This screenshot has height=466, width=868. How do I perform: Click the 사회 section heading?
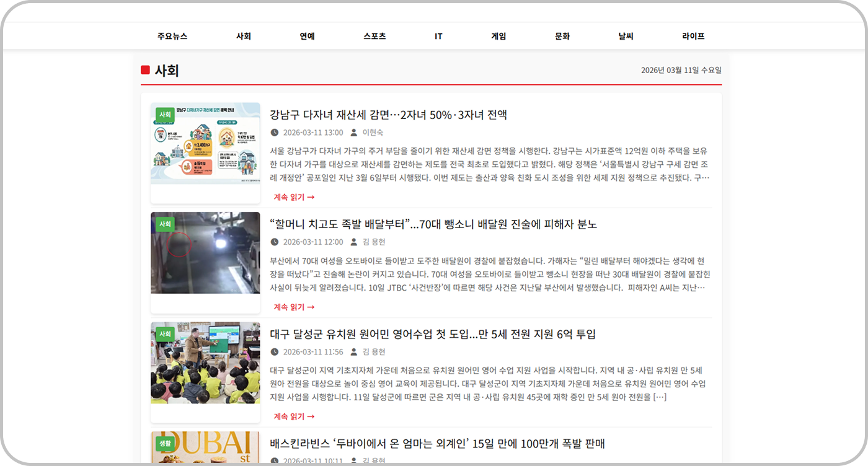pyautogui.click(x=167, y=71)
